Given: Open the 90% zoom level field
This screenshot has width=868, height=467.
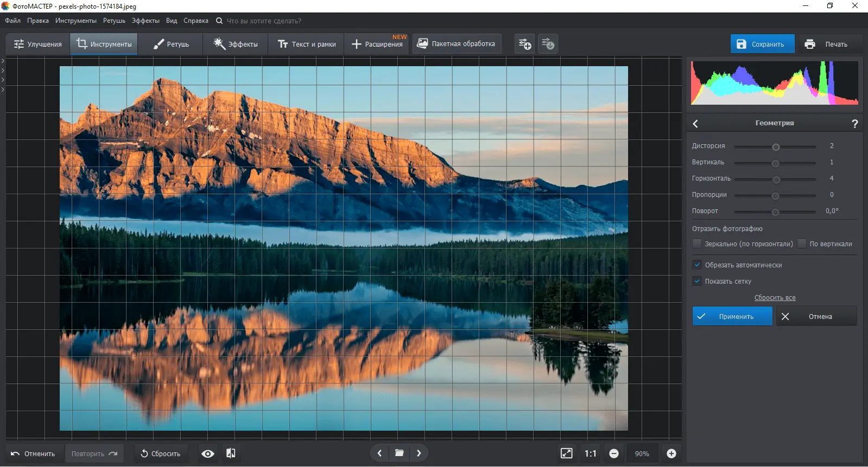Looking at the screenshot, I should coord(642,453).
